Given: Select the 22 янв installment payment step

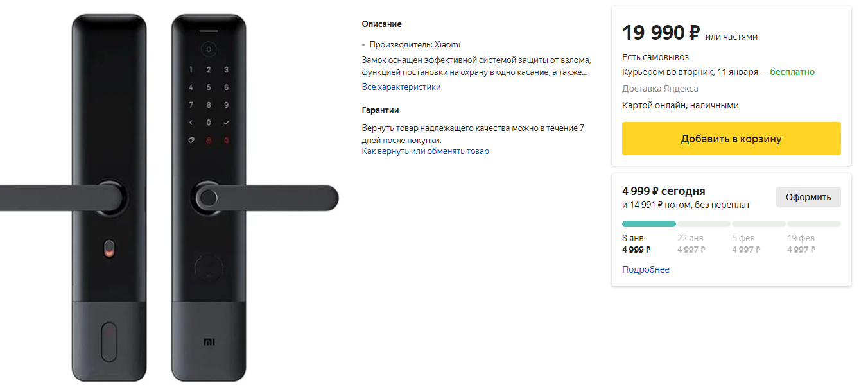Looking at the screenshot, I should coord(691,244).
